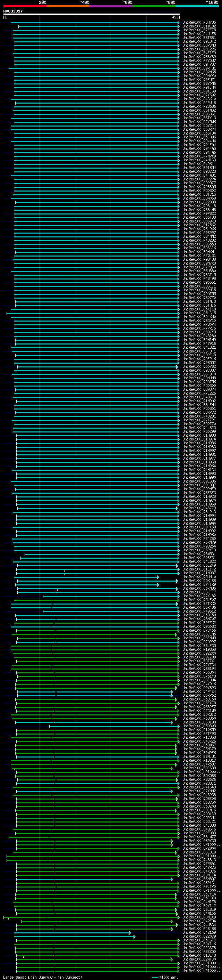
Task: Select the UniRef100_A7APP7 label
Action: click(199, 642)
